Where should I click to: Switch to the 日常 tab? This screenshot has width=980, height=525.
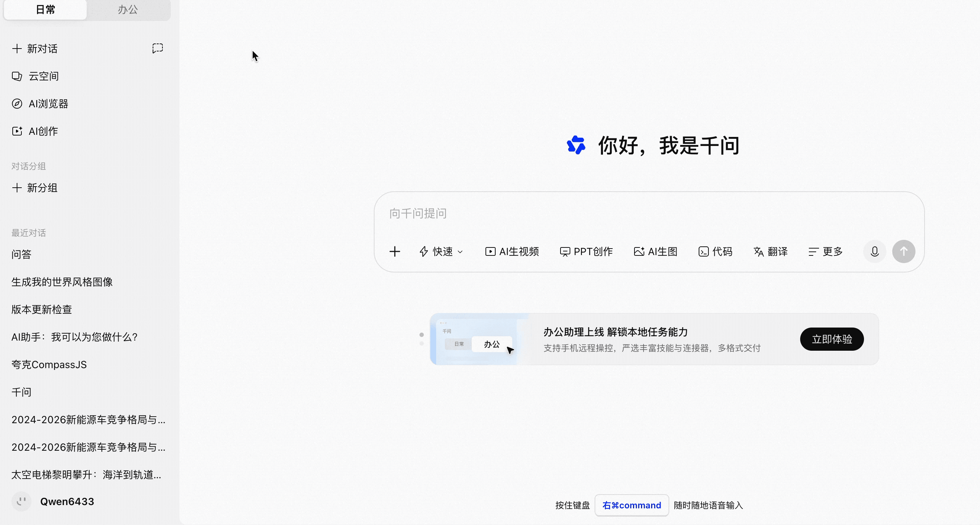pyautogui.click(x=45, y=9)
